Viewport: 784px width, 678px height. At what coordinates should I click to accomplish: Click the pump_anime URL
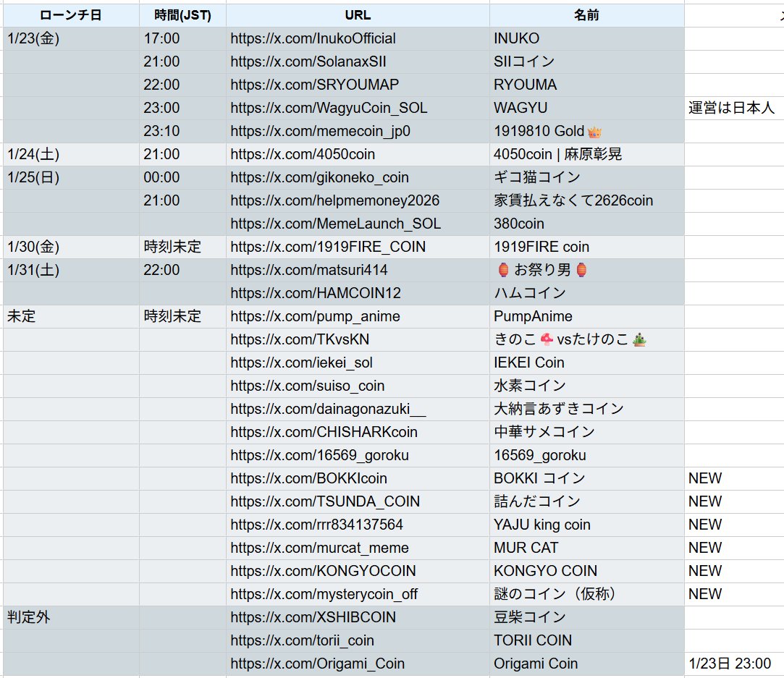315,316
